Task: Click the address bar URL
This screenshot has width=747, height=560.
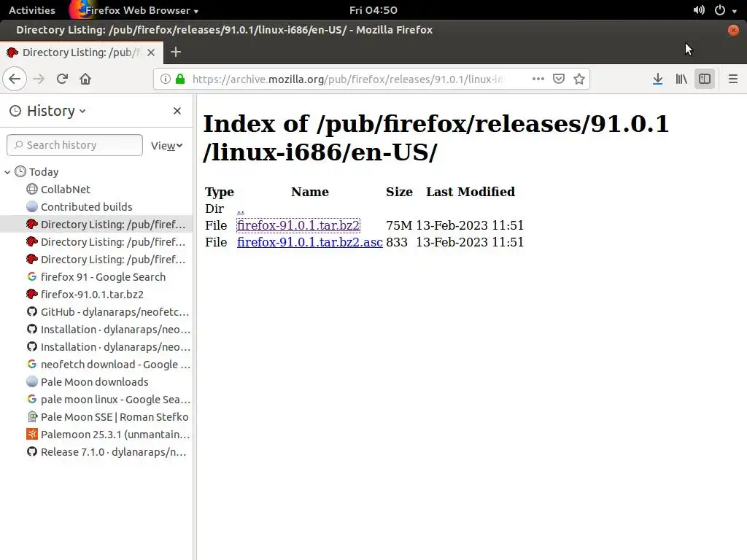Action: tap(348, 79)
